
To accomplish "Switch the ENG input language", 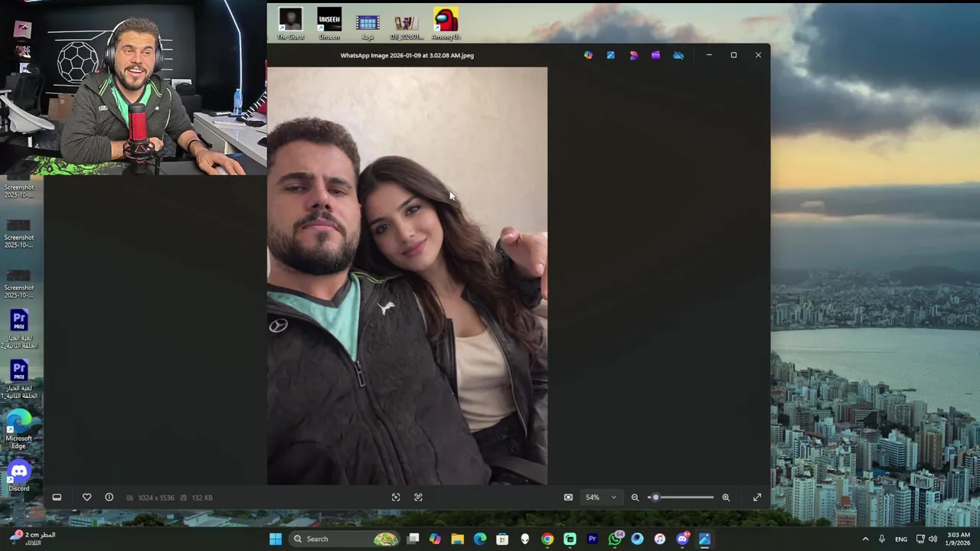I will click(x=901, y=539).
